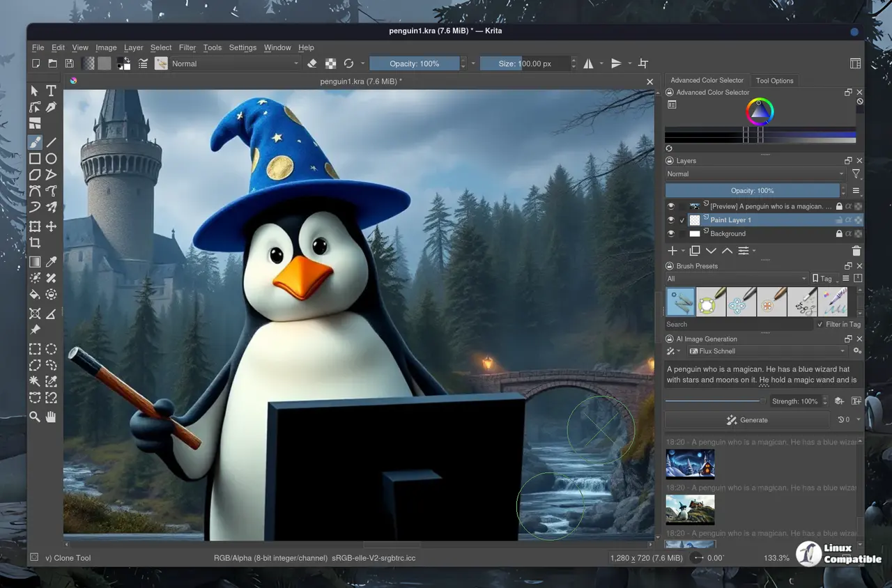Select the Pan hand tool
This screenshot has width=892, height=588.
tap(51, 417)
